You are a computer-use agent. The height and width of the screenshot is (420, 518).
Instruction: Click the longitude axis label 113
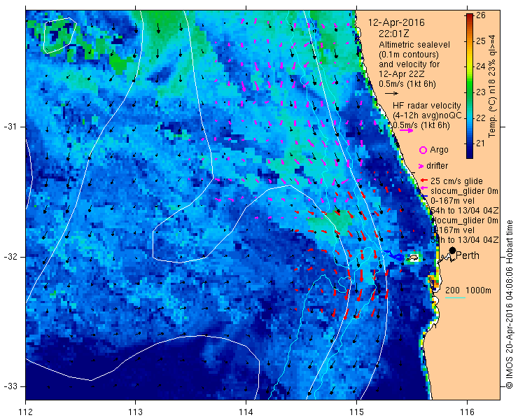click(135, 412)
